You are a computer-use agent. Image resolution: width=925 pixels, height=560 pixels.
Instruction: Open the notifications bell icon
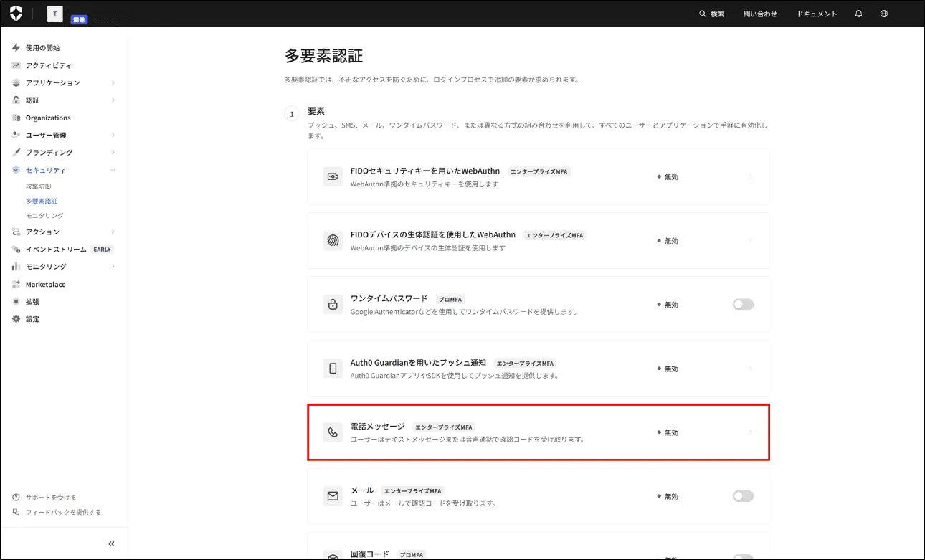[858, 14]
